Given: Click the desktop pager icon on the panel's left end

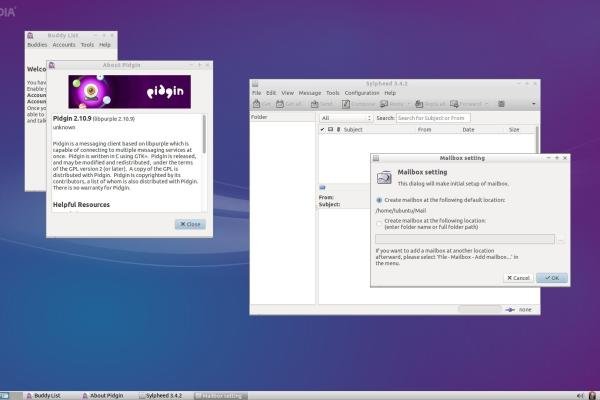Looking at the screenshot, I should (x=4, y=395).
